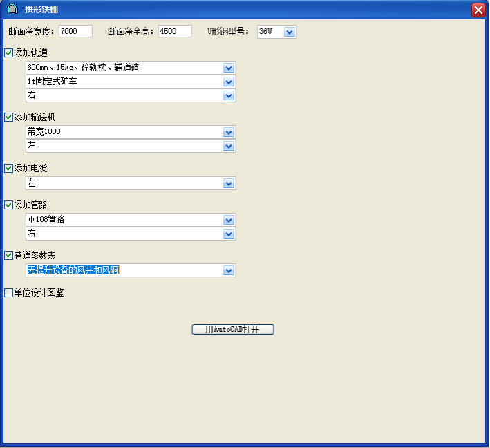This screenshot has width=490, height=448.
Task: Expand the track side dropdown under 1t固定式矿车
Action: click(229, 95)
